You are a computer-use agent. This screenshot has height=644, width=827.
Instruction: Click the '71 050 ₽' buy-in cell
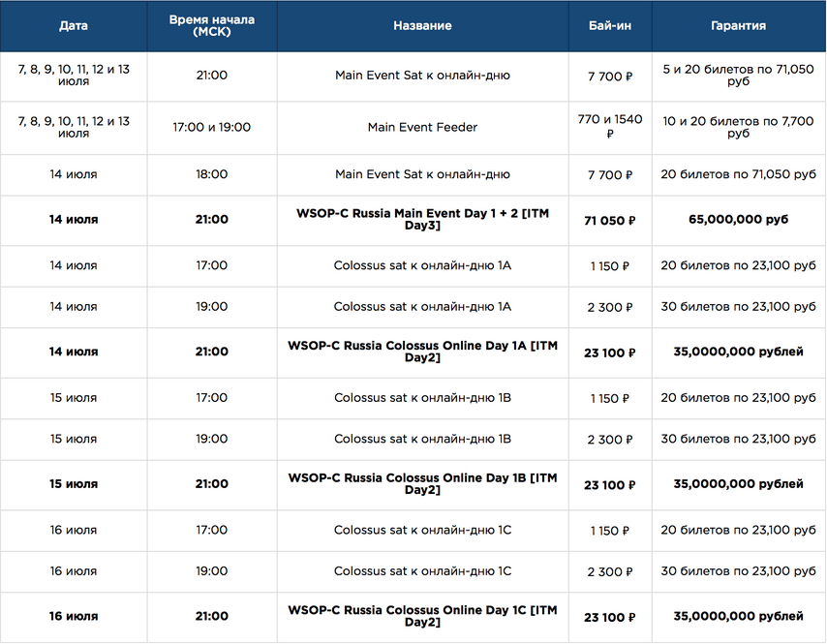(610, 221)
